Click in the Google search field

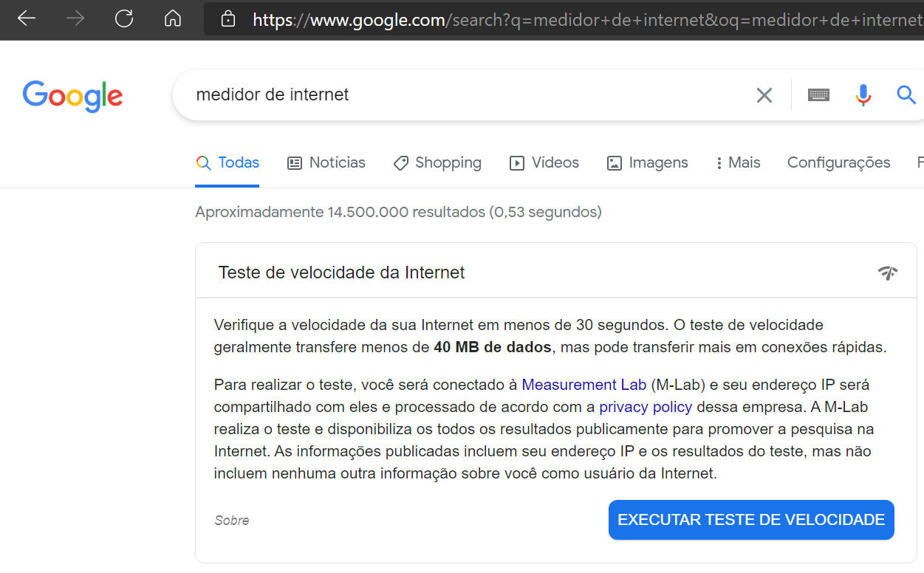[x=458, y=95]
